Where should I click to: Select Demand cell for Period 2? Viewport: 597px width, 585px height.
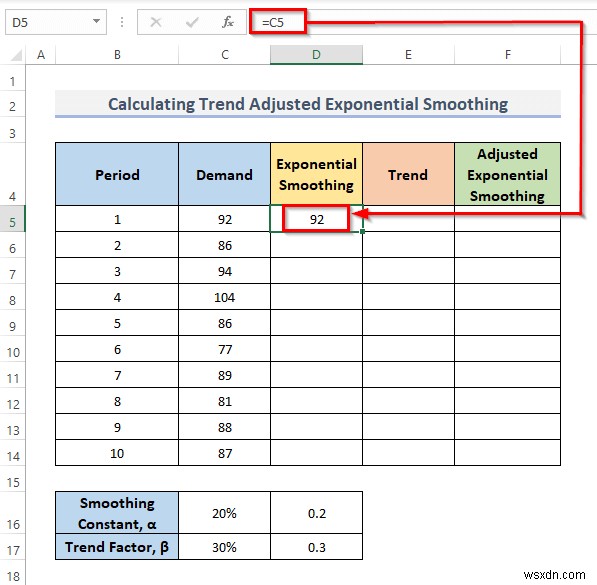point(225,245)
